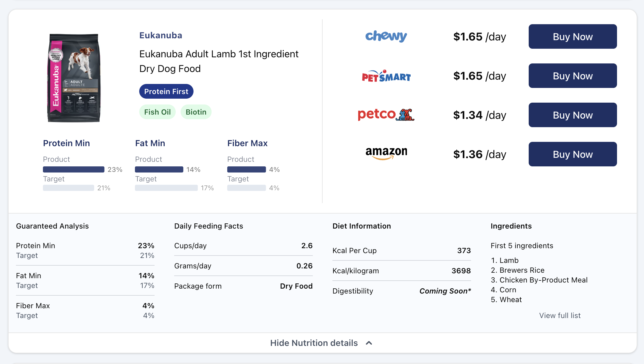Screen dimensions: 644x364
Task: Open the Eukanuba dog food bag image
Action: pos(74,78)
